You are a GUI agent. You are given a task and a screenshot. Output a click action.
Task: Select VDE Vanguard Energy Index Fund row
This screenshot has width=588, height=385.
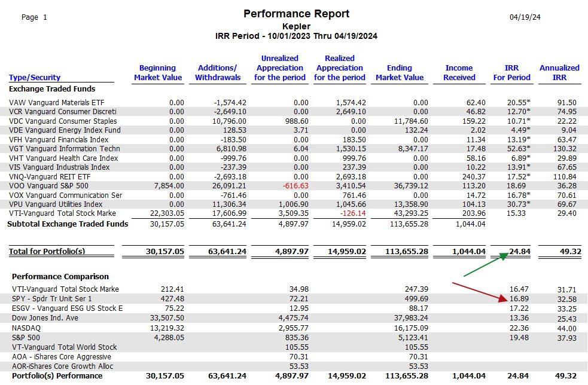[x=294, y=130]
